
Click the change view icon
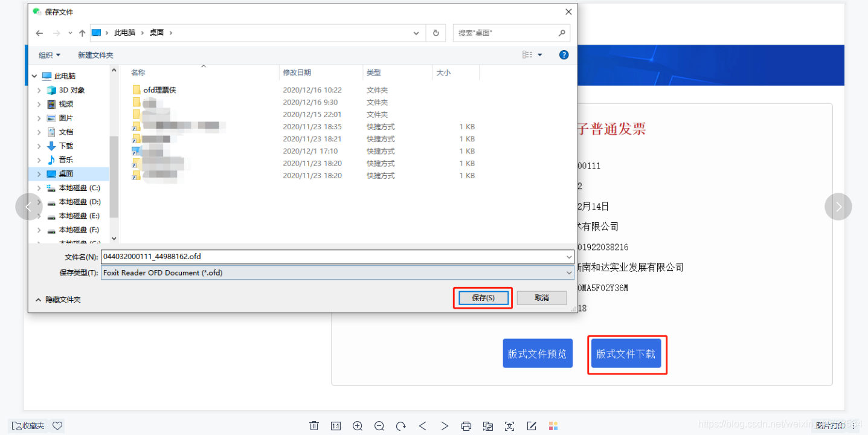527,55
